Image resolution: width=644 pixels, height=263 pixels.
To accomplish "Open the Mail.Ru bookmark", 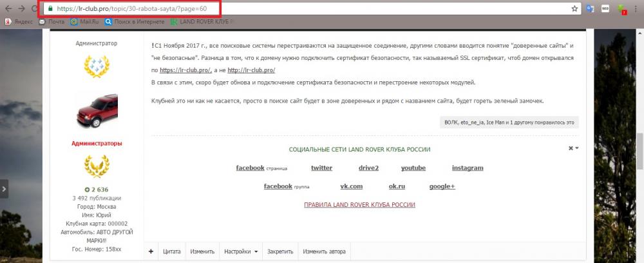I will (84, 22).
